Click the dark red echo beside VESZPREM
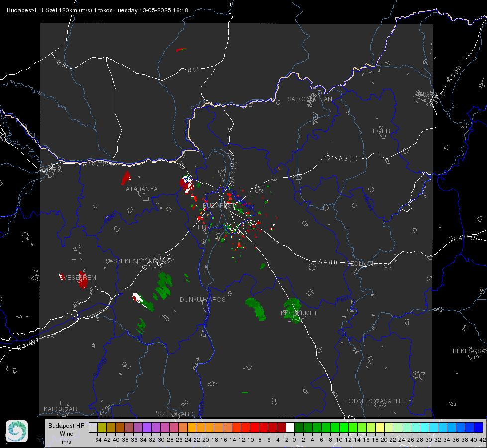The width and height of the screenshot is (487, 448). coord(82,280)
